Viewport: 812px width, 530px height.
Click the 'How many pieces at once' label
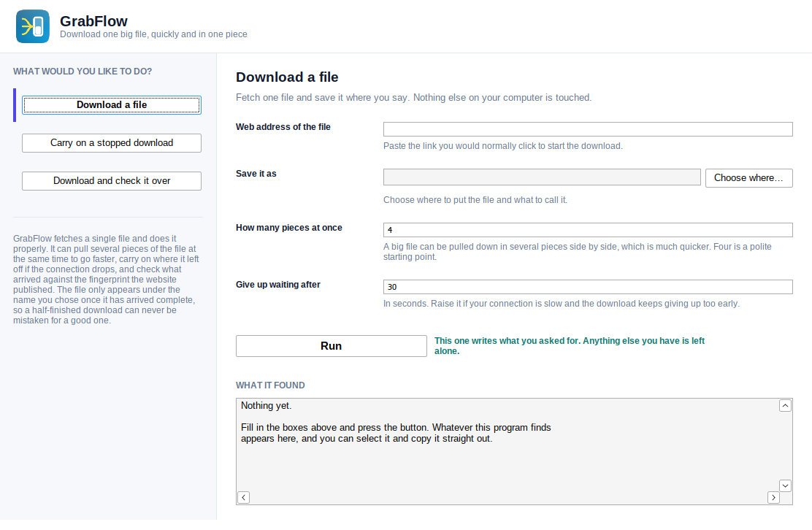(x=289, y=228)
